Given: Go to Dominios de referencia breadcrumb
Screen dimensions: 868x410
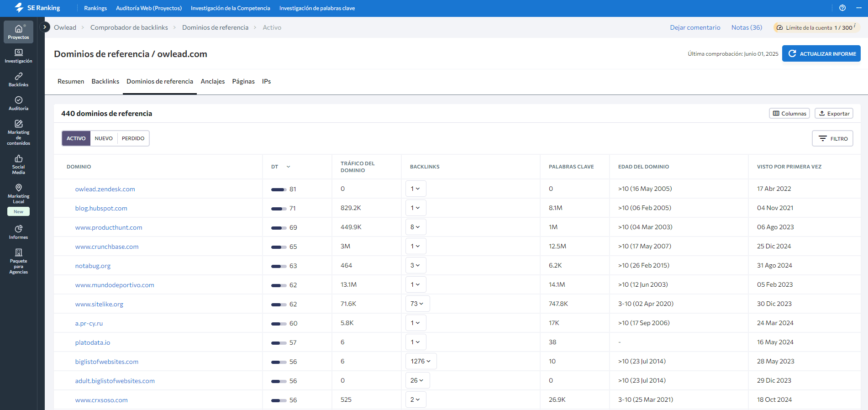Looking at the screenshot, I should (x=215, y=27).
